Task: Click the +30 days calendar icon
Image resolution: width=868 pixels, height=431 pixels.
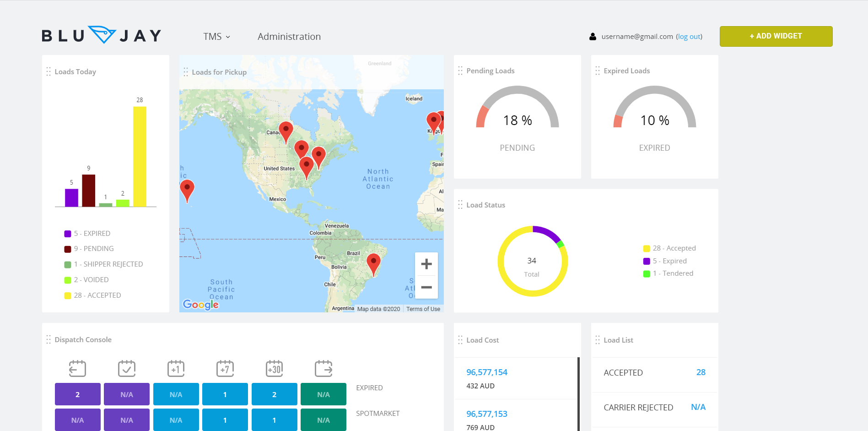Action: click(x=275, y=368)
